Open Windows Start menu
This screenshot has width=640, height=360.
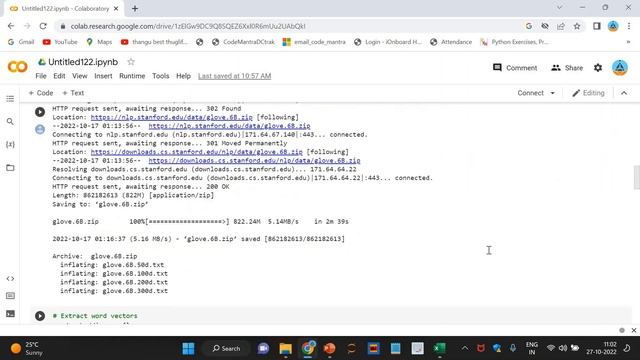pyautogui.click(x=189, y=349)
